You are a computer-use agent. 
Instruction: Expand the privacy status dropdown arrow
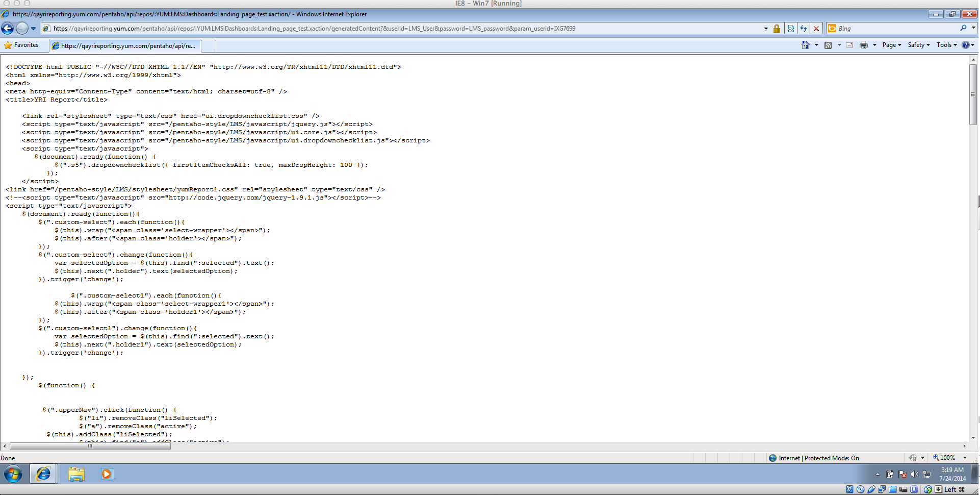tap(922, 458)
